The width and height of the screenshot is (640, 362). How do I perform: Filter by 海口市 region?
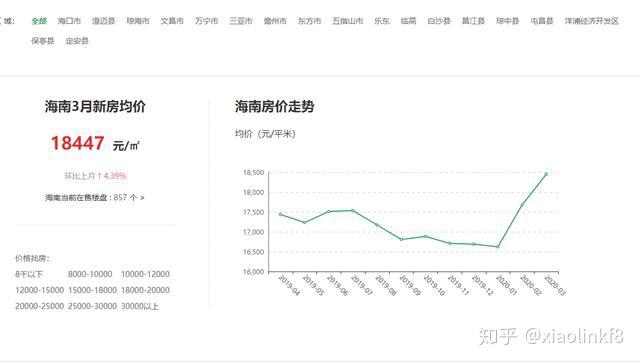[69, 21]
